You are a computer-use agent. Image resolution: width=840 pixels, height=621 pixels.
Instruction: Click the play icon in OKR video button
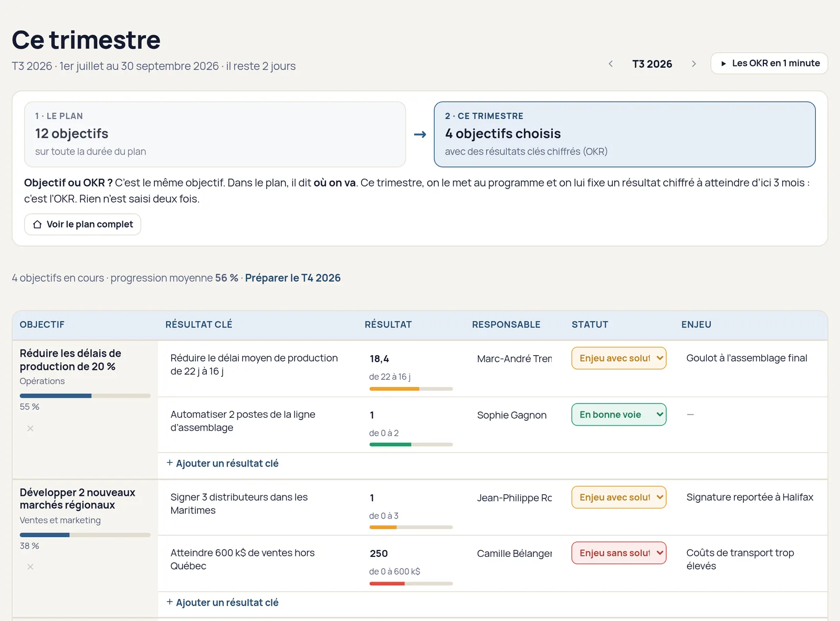[723, 64]
